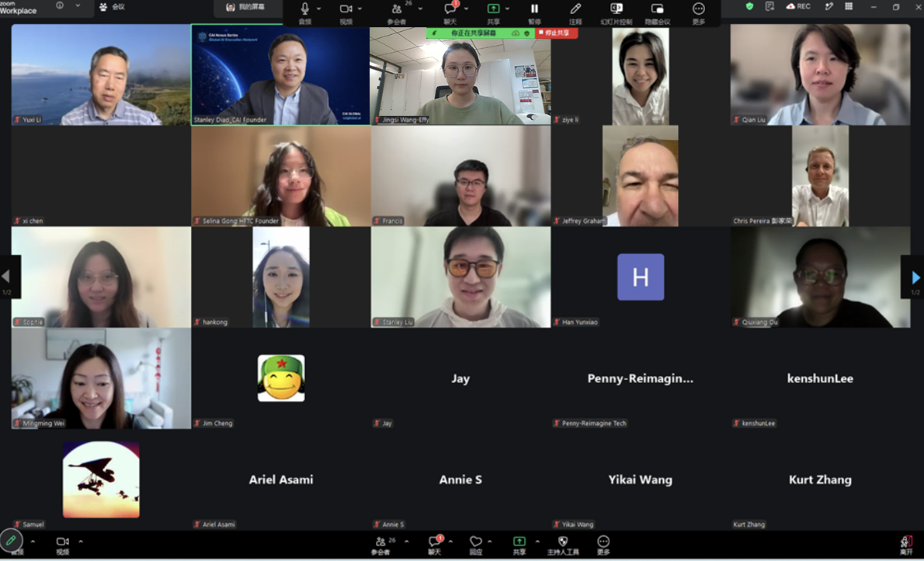Screen dimensions: 924x561
Task: Select the Meeting tab at top left
Action: coord(113,6)
